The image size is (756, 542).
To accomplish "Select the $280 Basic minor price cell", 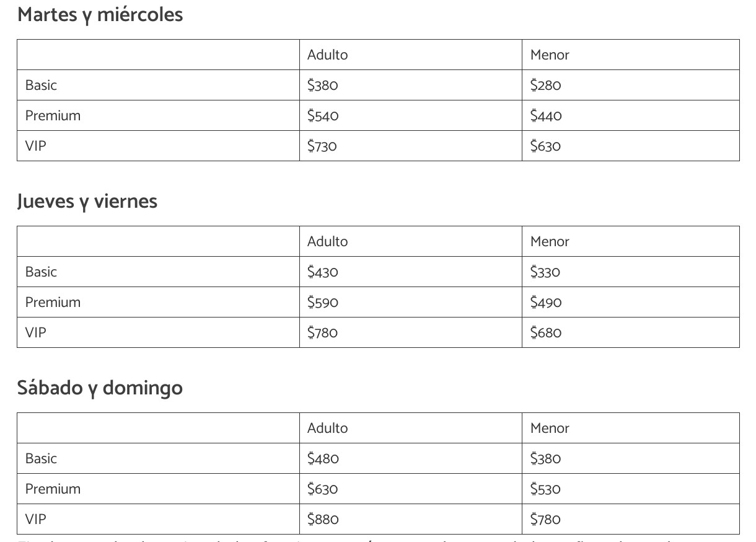I will pos(545,86).
